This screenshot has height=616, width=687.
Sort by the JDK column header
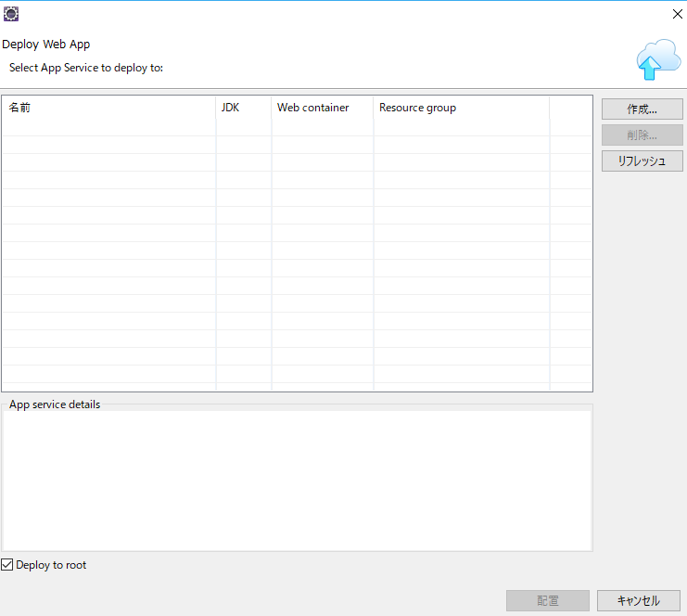pos(244,108)
